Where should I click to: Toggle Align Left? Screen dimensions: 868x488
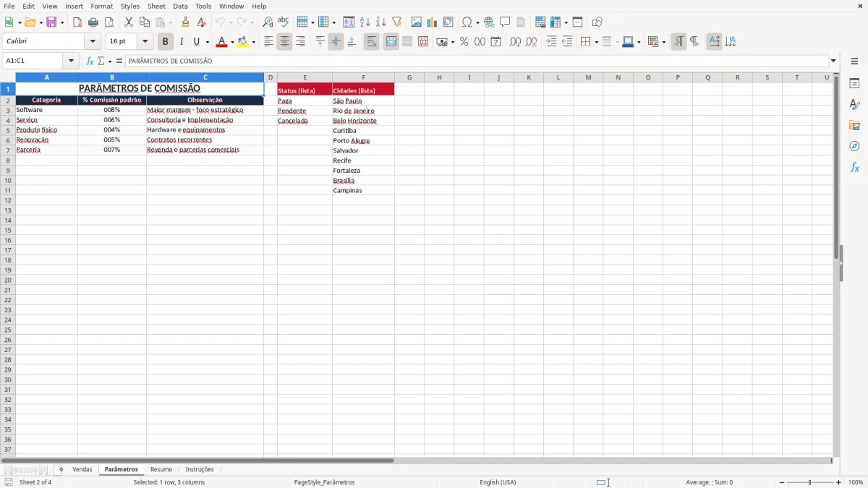pyautogui.click(x=268, y=42)
